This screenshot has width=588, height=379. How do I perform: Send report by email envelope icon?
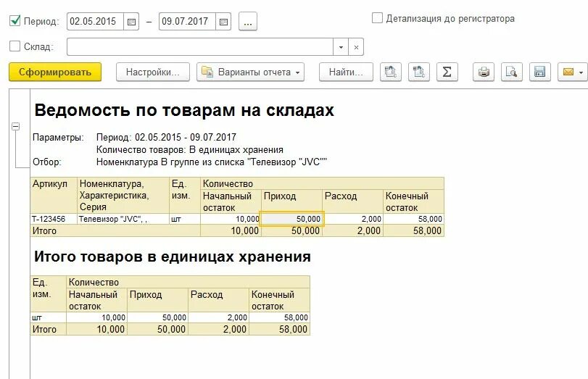[x=568, y=72]
